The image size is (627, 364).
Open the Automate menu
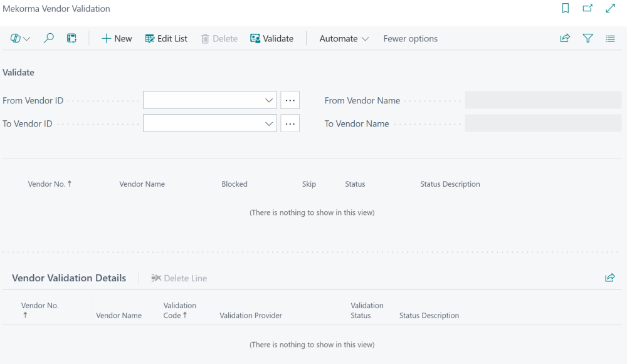[x=343, y=38]
